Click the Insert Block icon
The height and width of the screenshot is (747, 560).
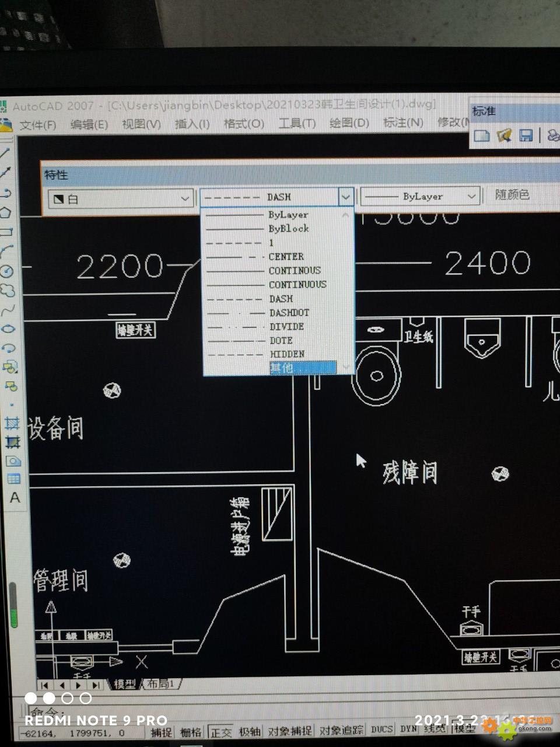click(x=9, y=367)
